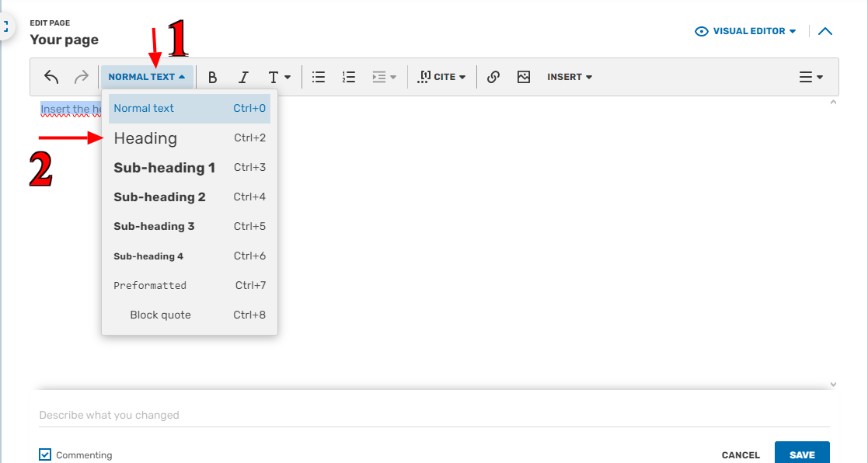The width and height of the screenshot is (868, 463).
Task: Apply Sub-heading 4 format
Action: [190, 256]
